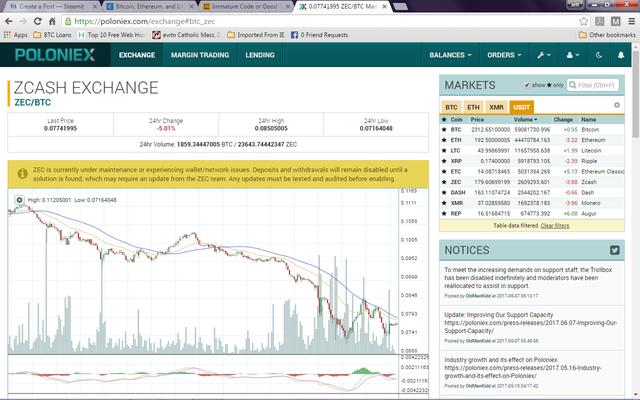640x400 pixels.
Task: Sort markets by Coin column
Action: (456, 120)
